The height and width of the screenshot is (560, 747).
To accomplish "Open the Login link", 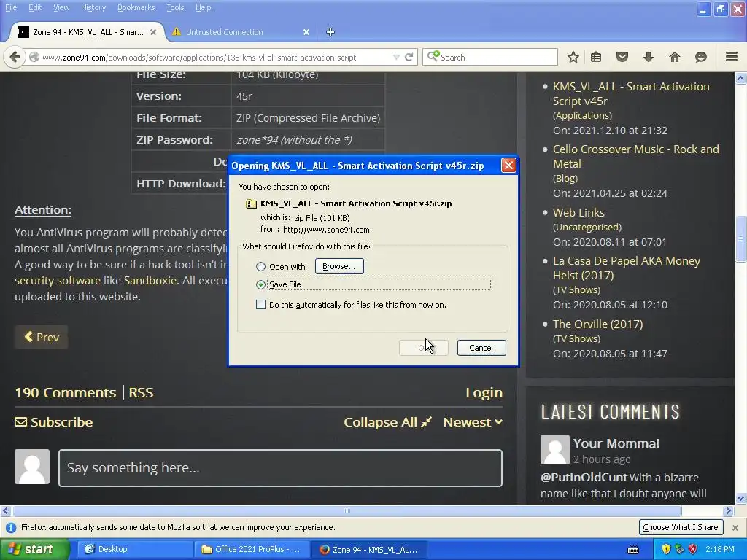I will [x=484, y=392].
